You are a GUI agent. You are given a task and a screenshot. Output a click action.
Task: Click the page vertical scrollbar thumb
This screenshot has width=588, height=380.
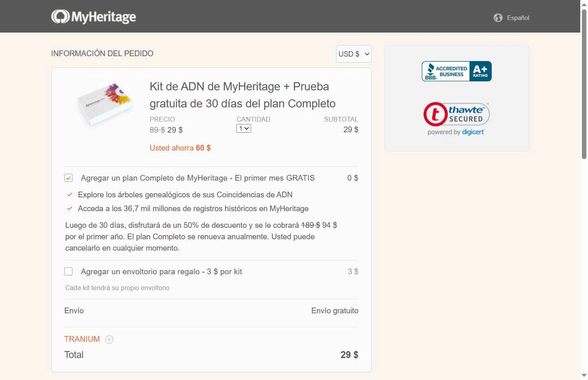(584, 83)
